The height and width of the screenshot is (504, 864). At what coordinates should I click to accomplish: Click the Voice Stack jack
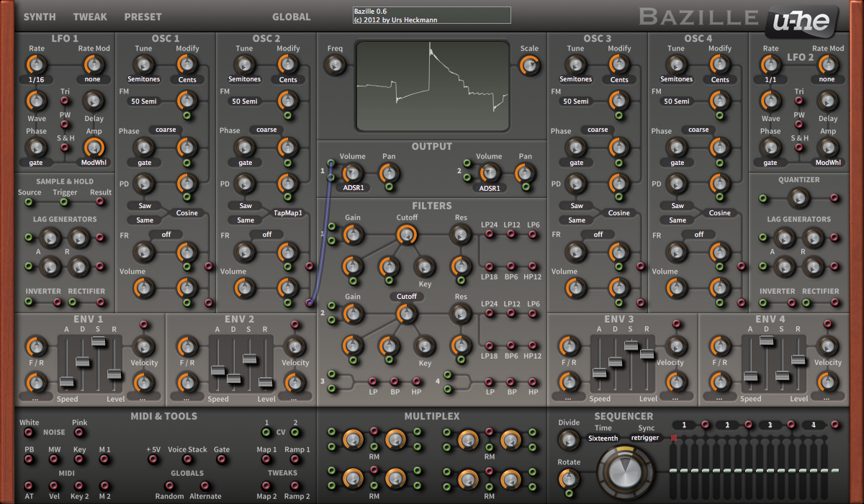click(187, 459)
